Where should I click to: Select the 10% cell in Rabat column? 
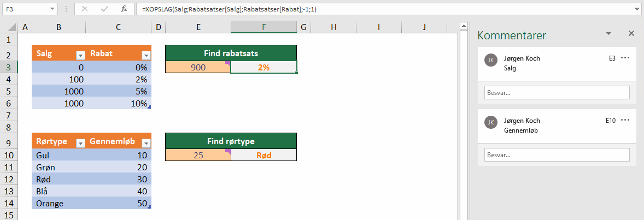(118, 103)
